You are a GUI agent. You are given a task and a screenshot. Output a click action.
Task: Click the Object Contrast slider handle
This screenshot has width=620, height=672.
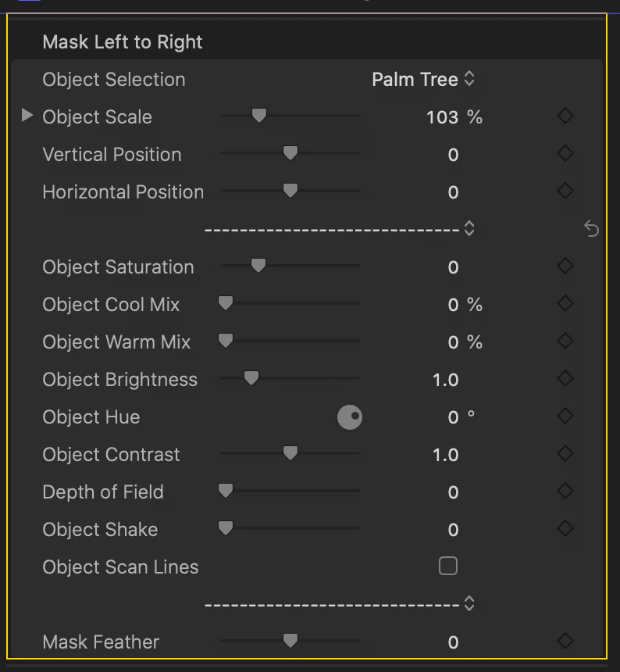point(290,453)
